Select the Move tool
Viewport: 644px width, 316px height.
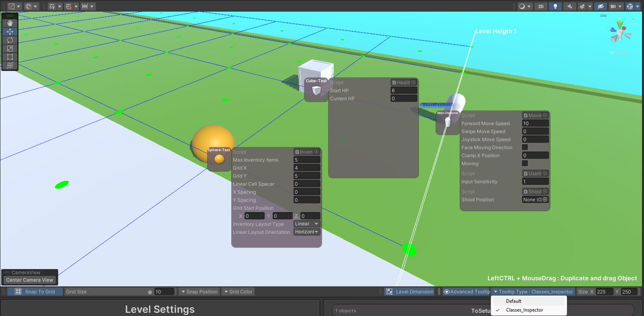(x=10, y=31)
